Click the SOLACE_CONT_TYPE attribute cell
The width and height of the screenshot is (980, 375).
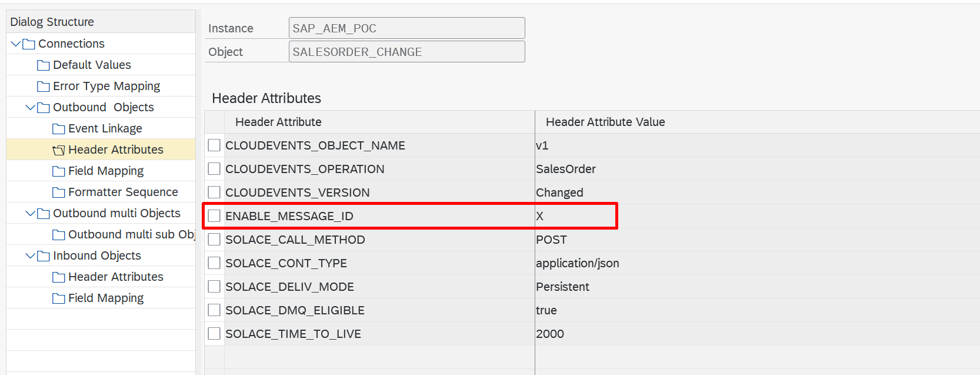pos(379,263)
